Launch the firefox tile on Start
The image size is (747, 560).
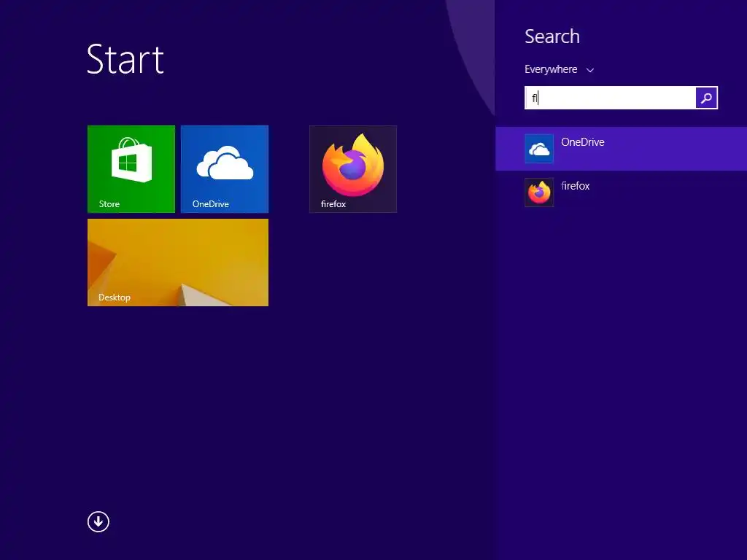click(353, 169)
